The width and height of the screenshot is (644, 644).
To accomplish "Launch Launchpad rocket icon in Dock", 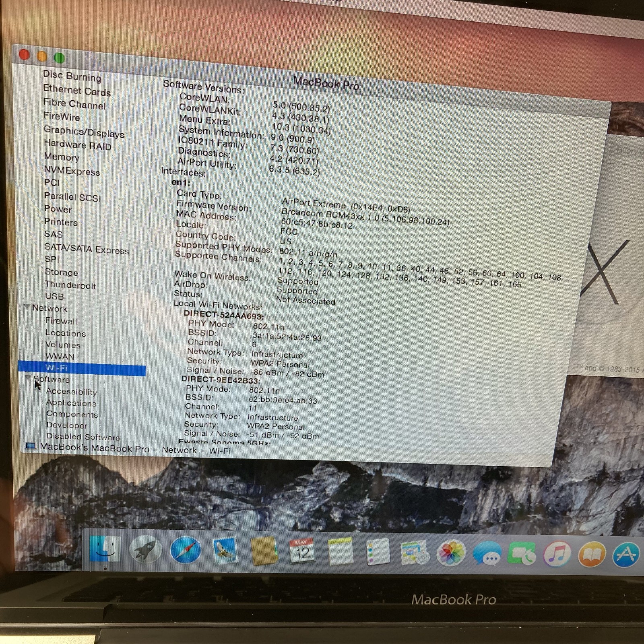I will (x=145, y=549).
